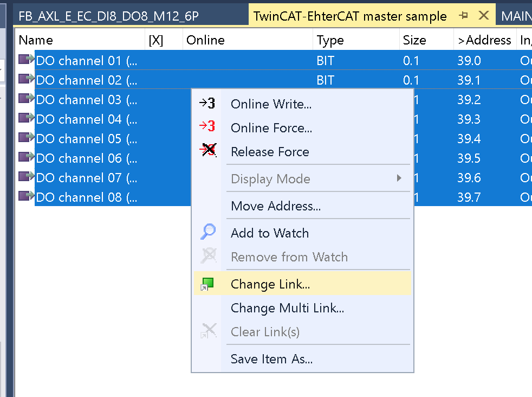
Task: Select Remove from Watch menu entry
Action: tap(303, 257)
